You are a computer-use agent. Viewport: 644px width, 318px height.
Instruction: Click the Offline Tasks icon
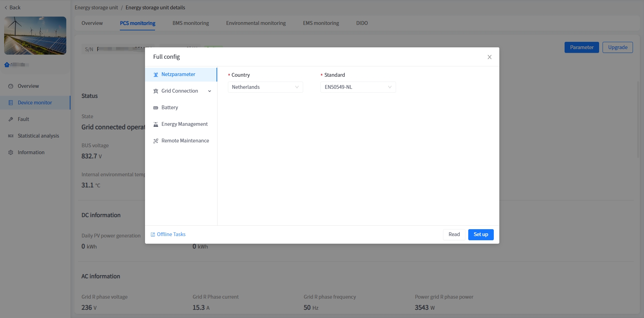(x=153, y=235)
